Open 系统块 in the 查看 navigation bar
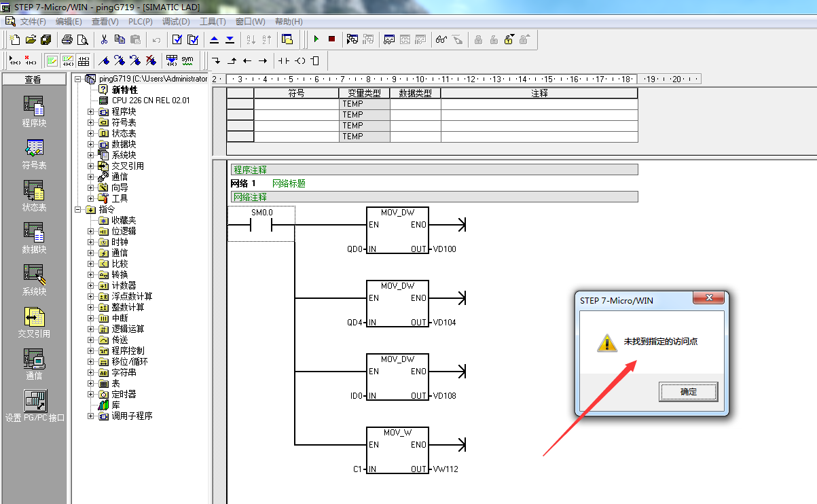This screenshot has height=504, width=817. 33,281
